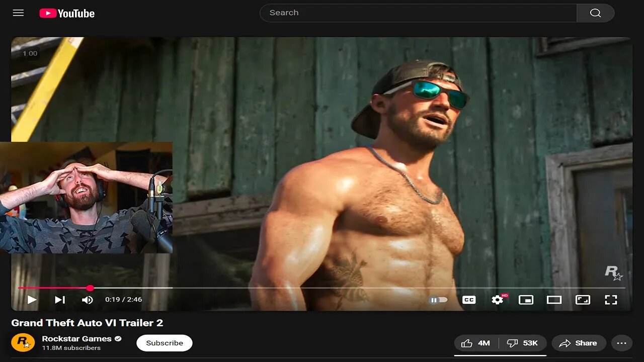Open Rockstar Games channel avatar
This screenshot has height=362, width=644.
click(x=23, y=343)
